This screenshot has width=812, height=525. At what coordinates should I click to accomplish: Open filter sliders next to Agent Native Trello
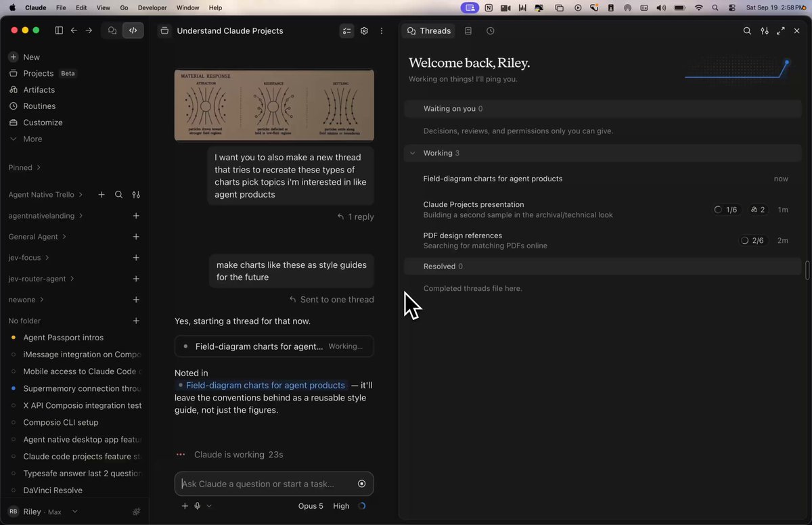click(x=136, y=195)
